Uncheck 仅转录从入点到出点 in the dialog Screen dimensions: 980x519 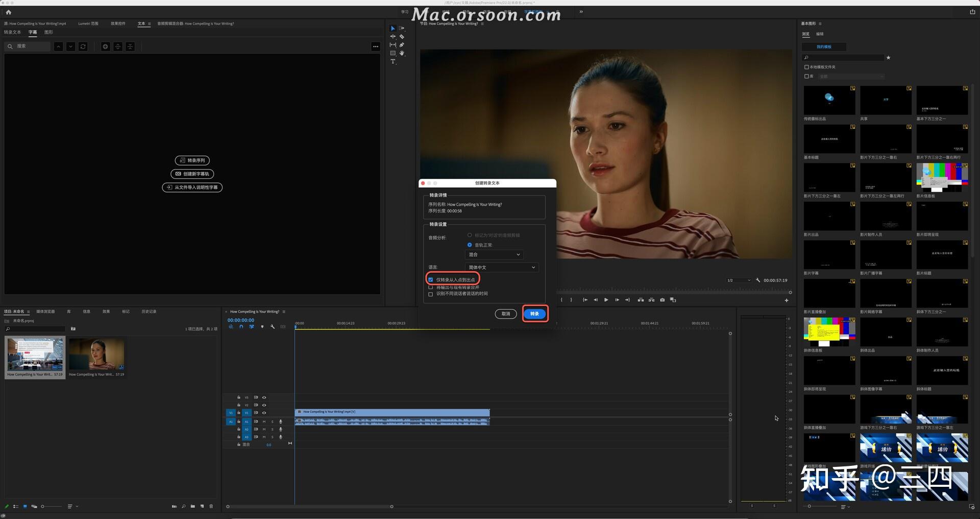[x=431, y=279]
